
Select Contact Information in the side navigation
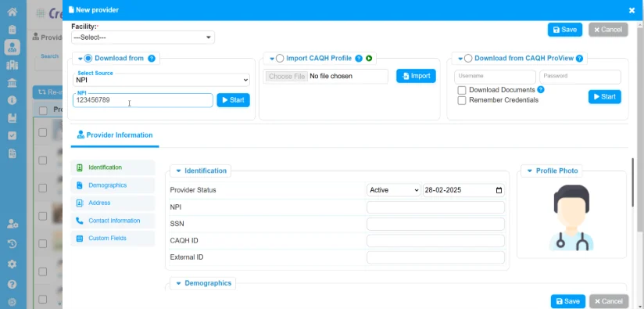(x=113, y=221)
